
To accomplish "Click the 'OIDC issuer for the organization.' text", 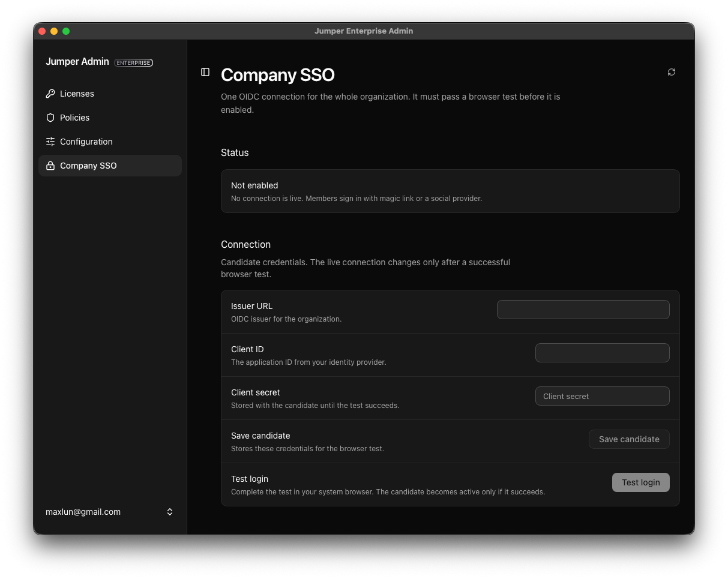I will click(x=286, y=319).
